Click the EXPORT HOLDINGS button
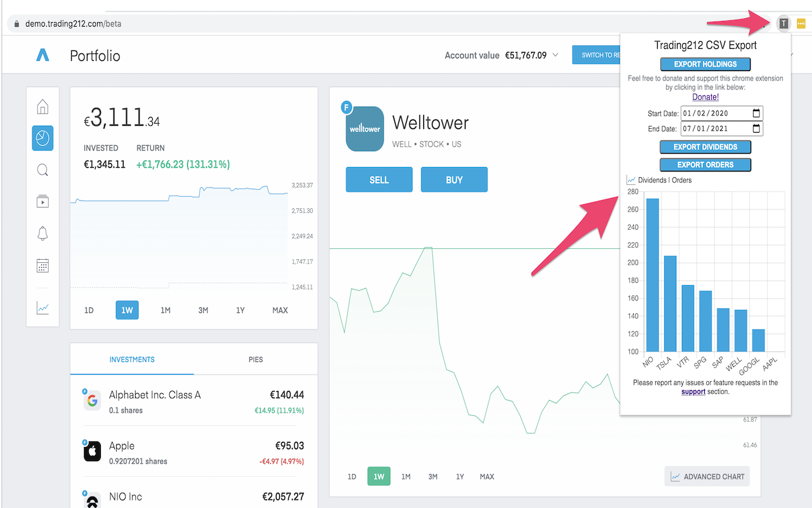Screen dimensions: 812x508 tap(705, 63)
